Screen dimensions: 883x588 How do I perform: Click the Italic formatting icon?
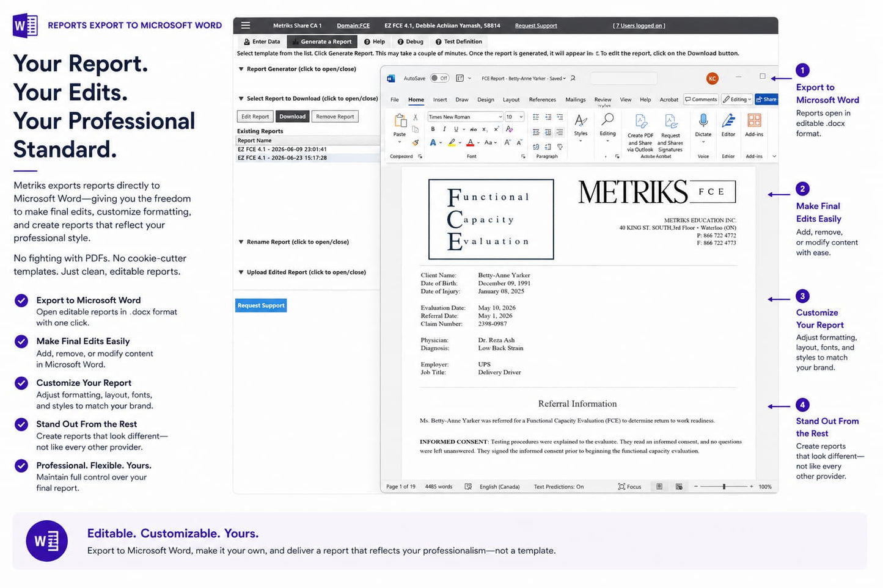click(444, 129)
